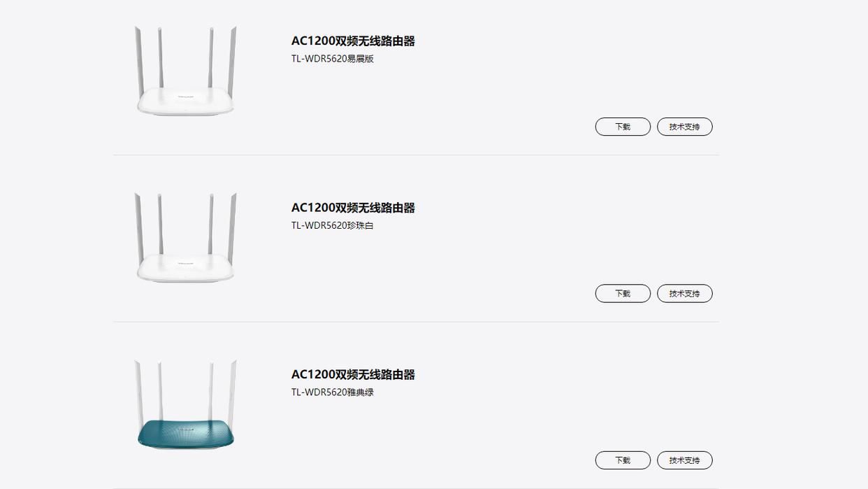Click AC1200双频无线路由器 title above 易展版
This screenshot has height=489, width=868.
point(353,41)
